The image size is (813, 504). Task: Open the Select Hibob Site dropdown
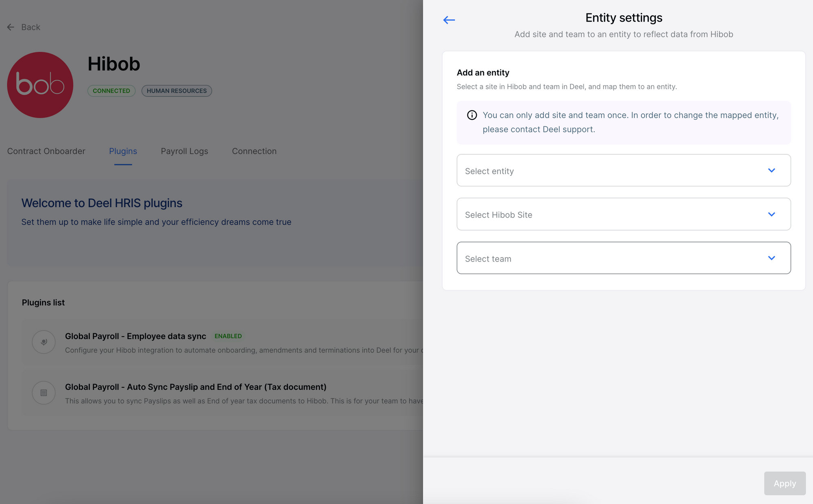(x=624, y=214)
